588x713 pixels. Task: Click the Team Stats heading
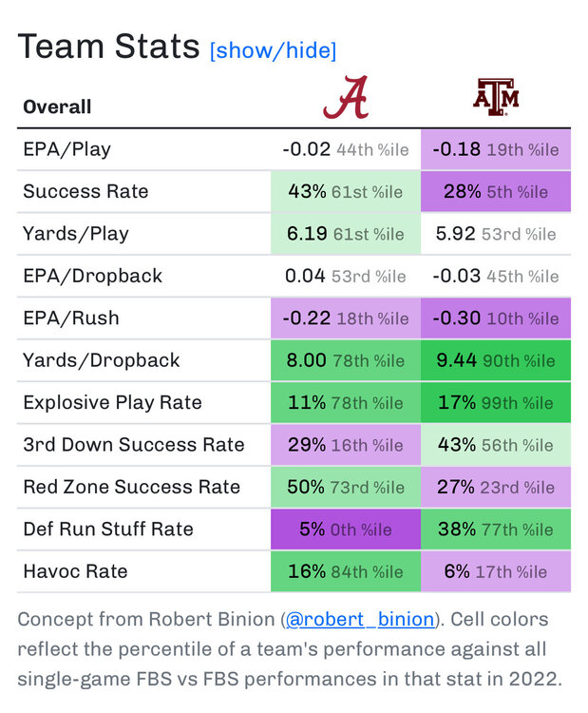tap(109, 47)
